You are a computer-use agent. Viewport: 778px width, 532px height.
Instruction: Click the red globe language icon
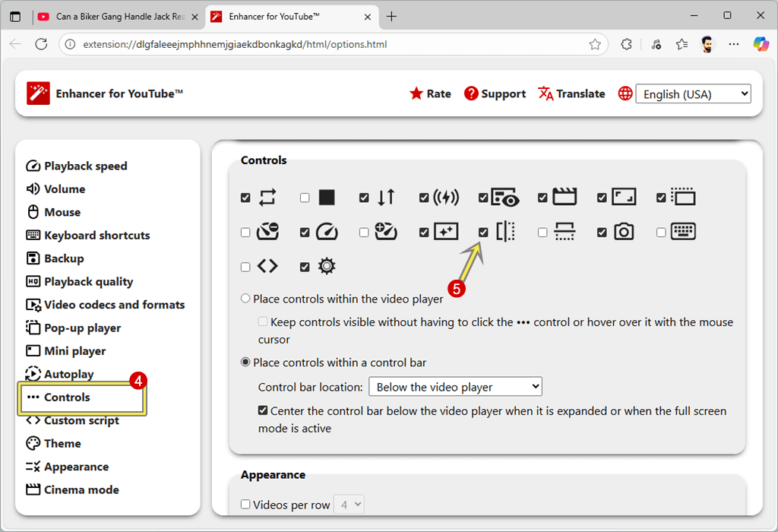(x=625, y=93)
